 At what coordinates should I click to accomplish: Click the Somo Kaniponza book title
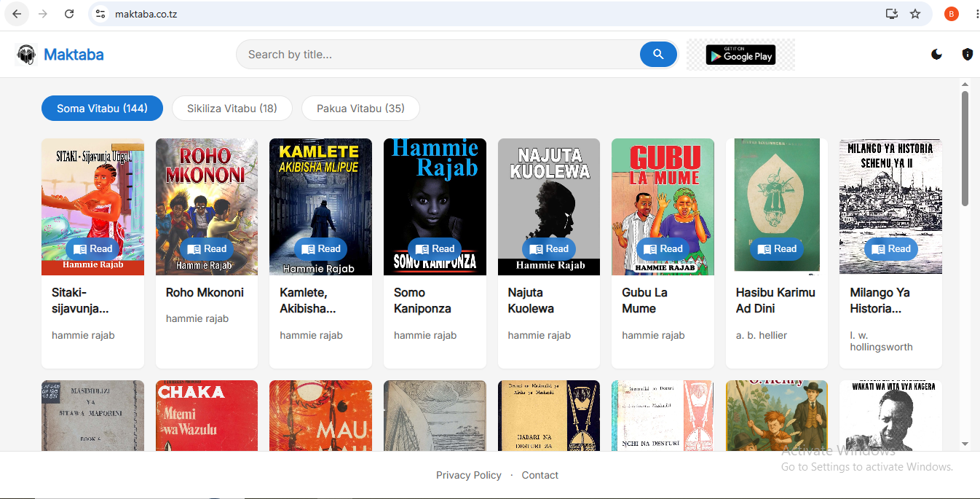point(422,301)
